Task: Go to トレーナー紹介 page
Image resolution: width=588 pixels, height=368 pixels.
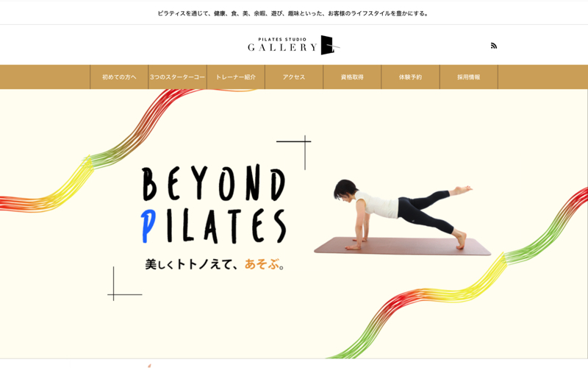Action: 236,77
